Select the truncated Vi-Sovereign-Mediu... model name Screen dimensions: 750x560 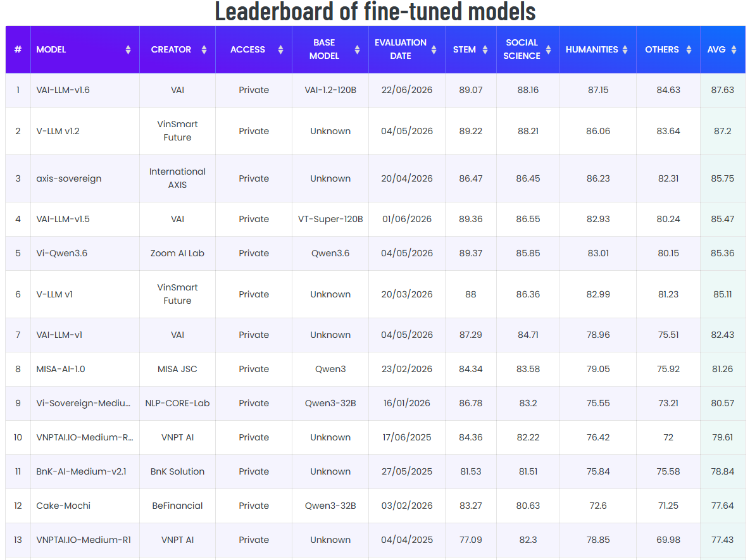pyautogui.click(x=83, y=403)
